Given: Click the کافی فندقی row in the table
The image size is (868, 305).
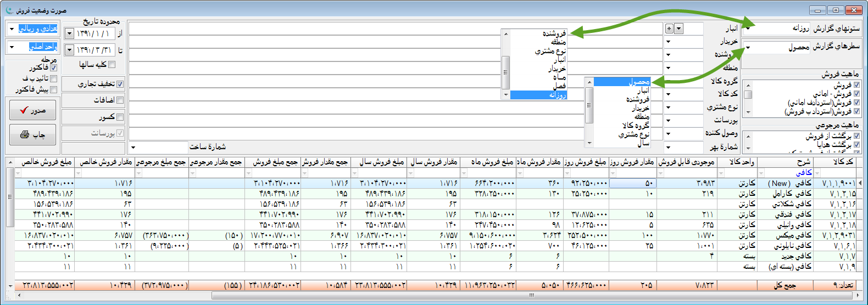Looking at the screenshot, I should point(792,214).
